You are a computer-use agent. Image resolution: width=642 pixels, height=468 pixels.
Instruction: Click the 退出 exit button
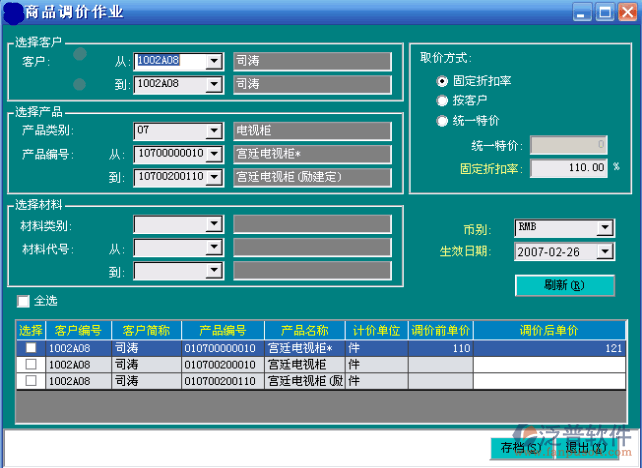584,447
